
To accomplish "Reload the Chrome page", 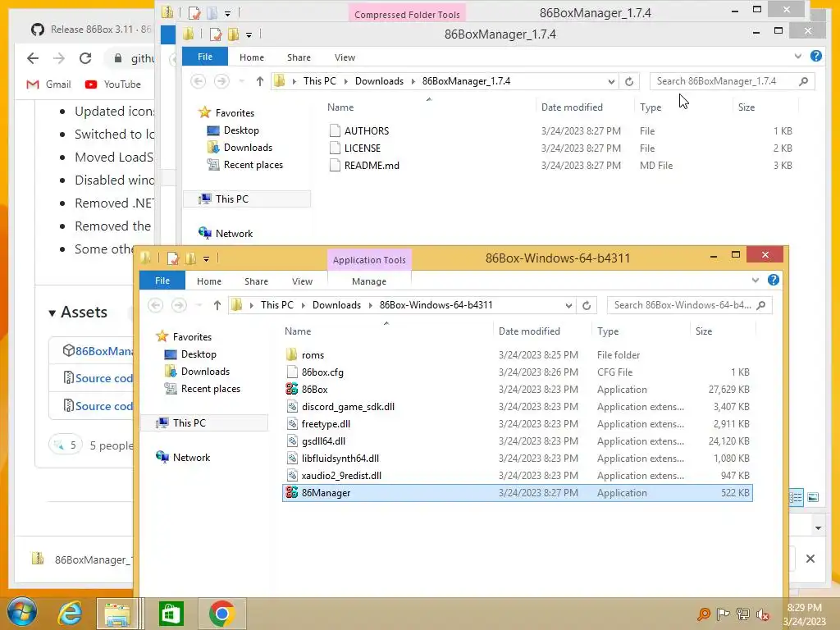I will pyautogui.click(x=85, y=58).
